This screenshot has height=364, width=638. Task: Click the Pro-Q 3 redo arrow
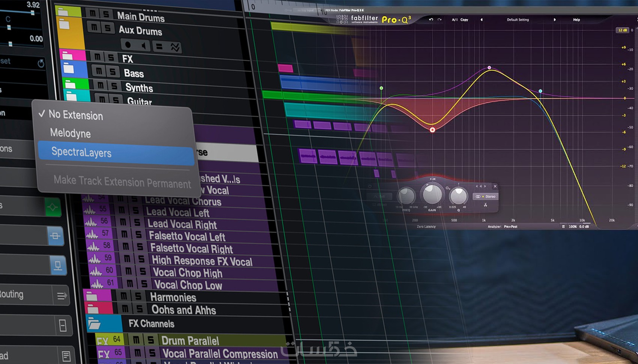pyautogui.click(x=439, y=20)
